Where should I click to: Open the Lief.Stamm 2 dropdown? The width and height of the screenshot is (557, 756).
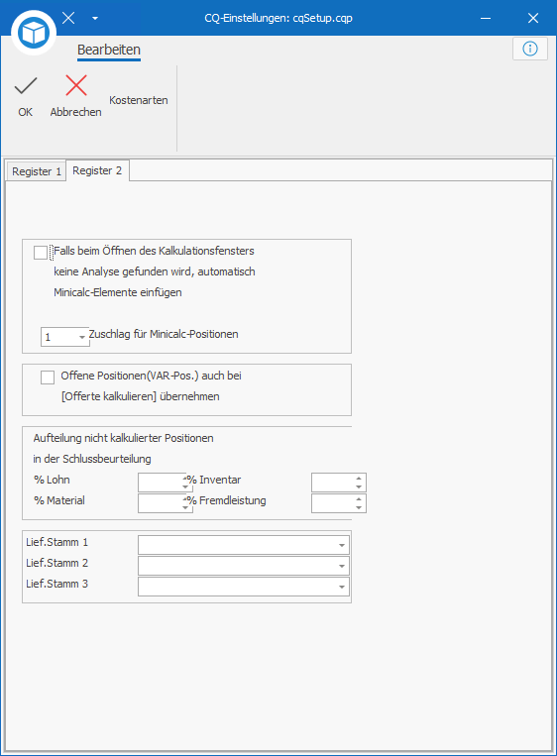coord(341,566)
